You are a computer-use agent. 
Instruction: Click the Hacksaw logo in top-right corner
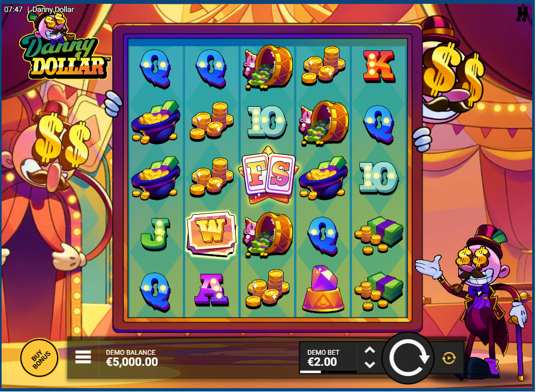tap(522, 14)
